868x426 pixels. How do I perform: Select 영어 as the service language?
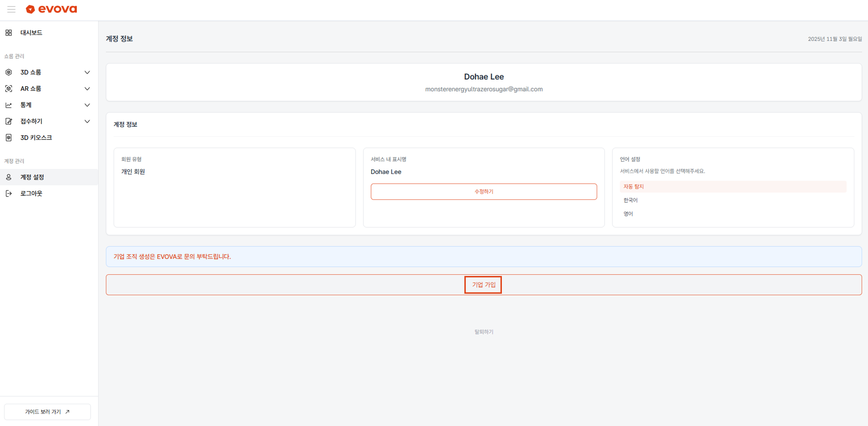click(628, 213)
